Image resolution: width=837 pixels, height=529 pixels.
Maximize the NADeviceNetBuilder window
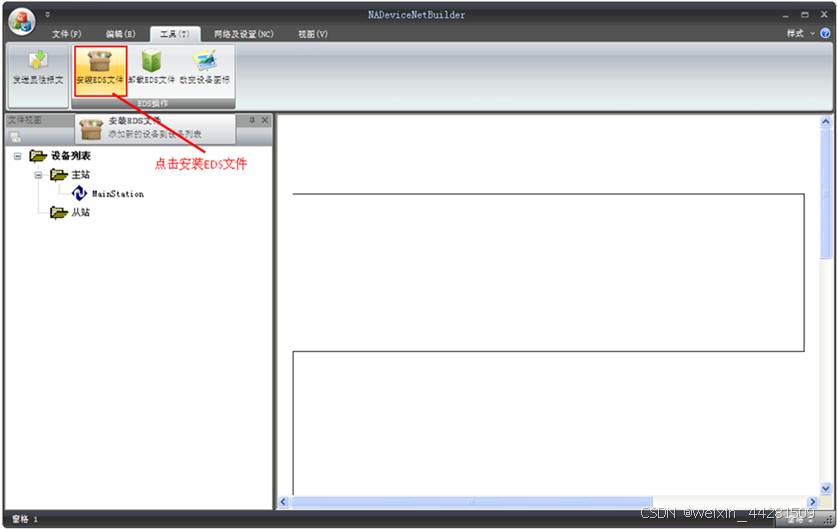tap(805, 15)
